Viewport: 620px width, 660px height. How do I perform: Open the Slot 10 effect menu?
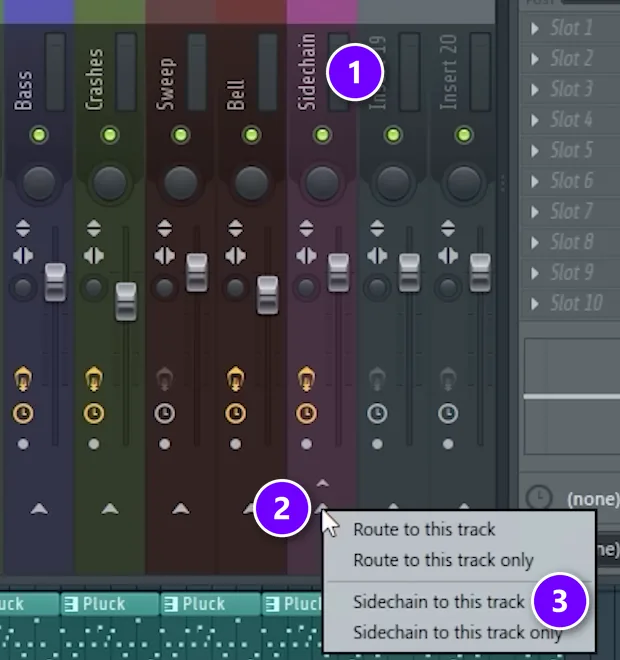(x=535, y=303)
